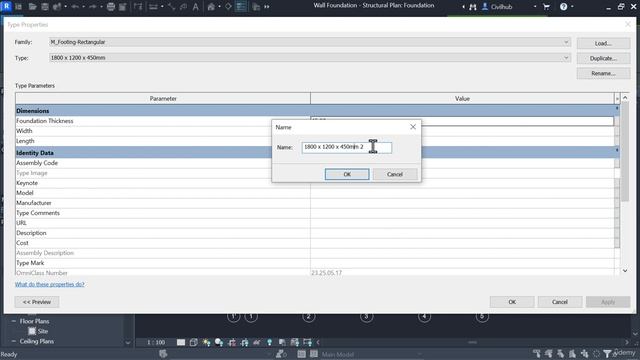Click the Undo arrow icon
The width and height of the screenshot is (640, 360).
(75, 7)
